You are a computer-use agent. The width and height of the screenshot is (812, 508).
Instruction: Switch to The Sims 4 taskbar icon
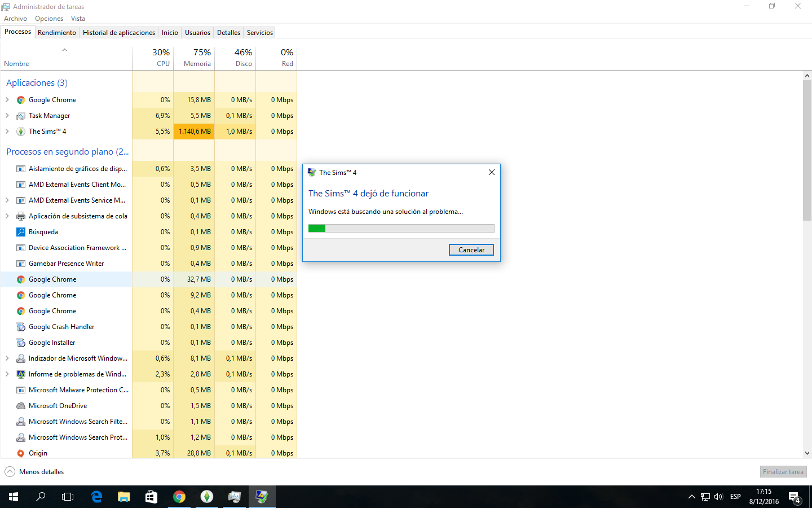coord(207,497)
